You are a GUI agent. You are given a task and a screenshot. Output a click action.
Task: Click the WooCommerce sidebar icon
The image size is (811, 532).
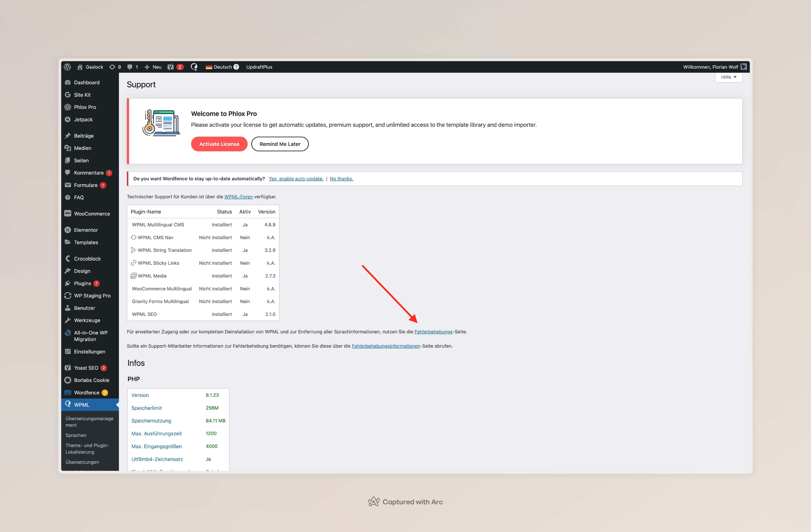[x=68, y=214]
